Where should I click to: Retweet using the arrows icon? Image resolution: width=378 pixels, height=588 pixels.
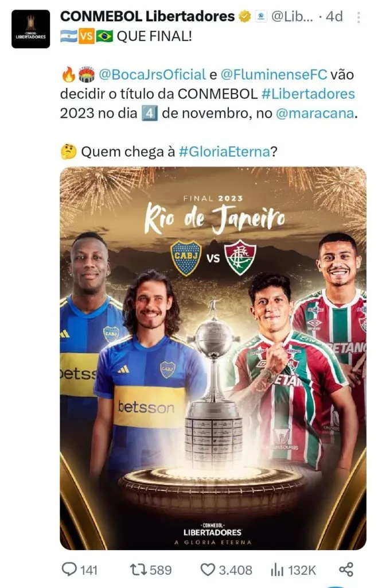(x=138, y=570)
